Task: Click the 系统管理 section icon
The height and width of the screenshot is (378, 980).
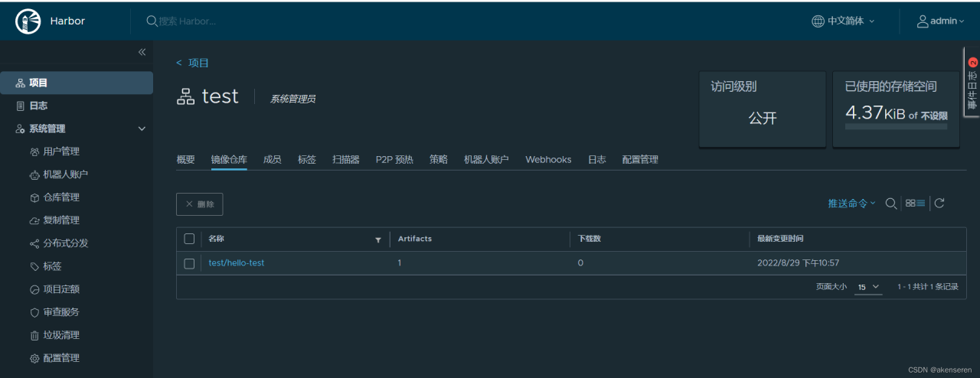Action: pyautogui.click(x=21, y=129)
